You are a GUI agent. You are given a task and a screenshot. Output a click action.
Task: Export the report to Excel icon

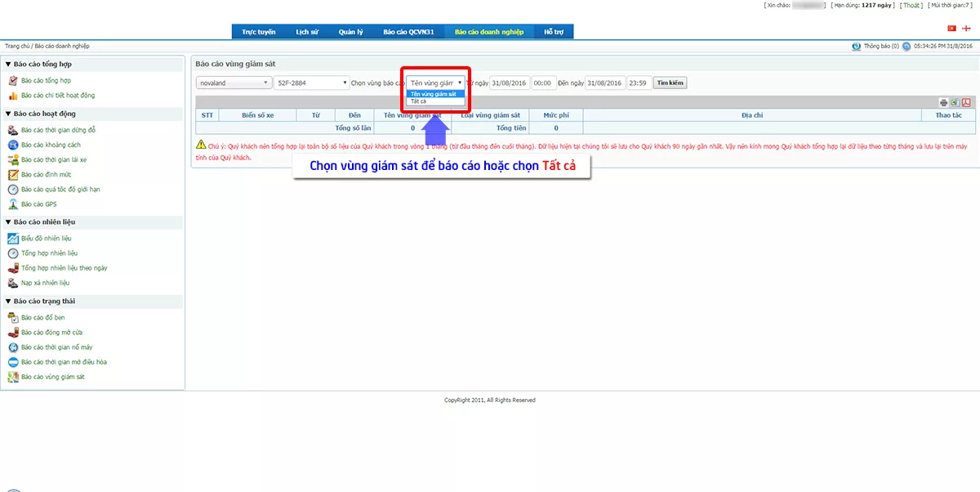click(954, 102)
